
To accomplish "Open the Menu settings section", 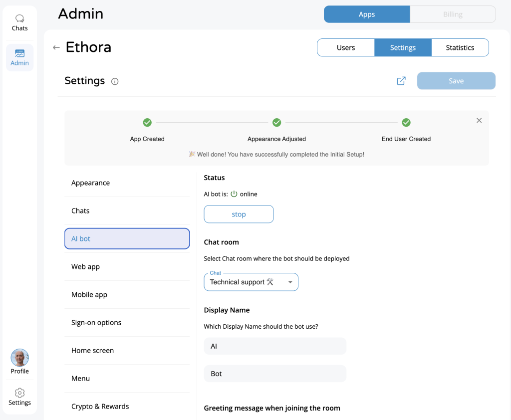I will point(127,378).
